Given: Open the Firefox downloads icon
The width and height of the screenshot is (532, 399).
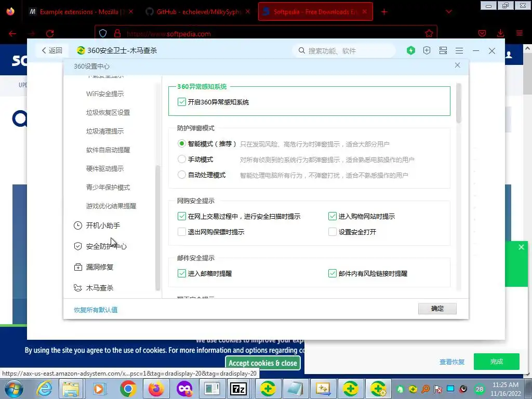Looking at the screenshot, I should tap(500, 33).
